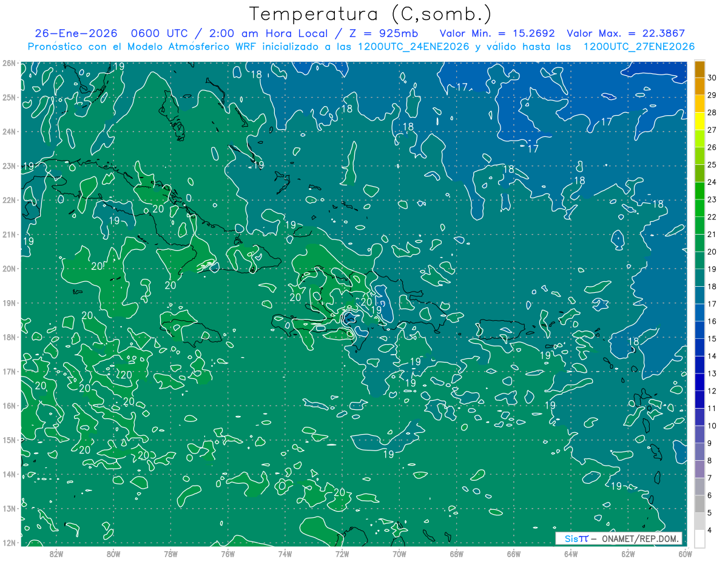Click the 70W longitude label
Image resolution: width=728 pixels, height=562 pixels.
click(399, 554)
